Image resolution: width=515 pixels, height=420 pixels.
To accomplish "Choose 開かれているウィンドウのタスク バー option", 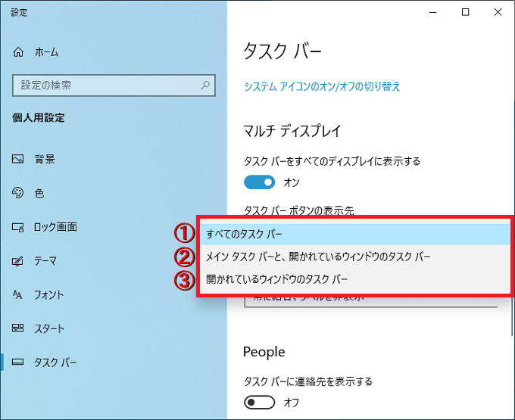I will click(355, 279).
